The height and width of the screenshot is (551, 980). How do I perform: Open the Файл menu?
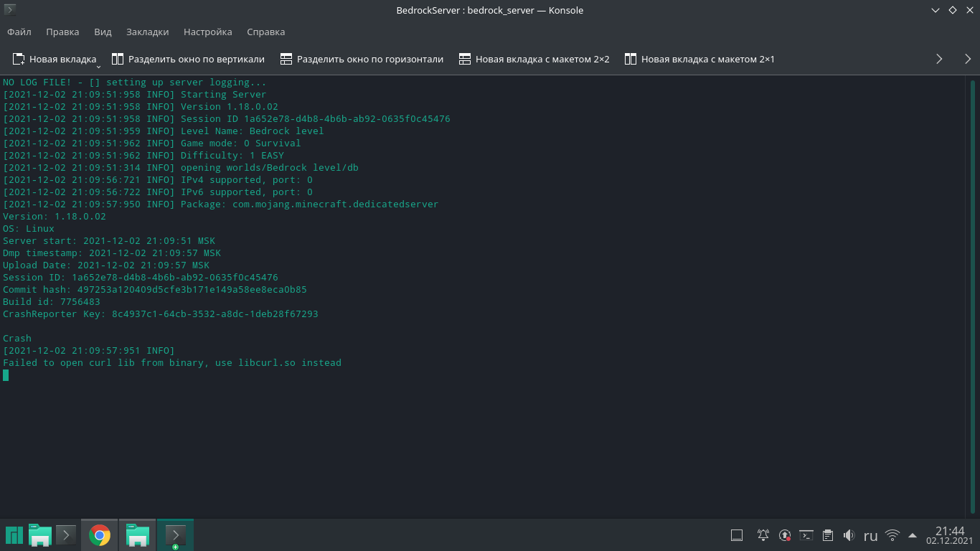pos(19,32)
